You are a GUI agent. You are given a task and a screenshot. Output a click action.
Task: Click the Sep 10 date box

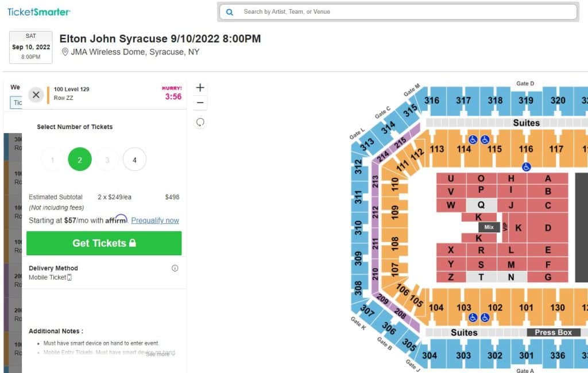pos(31,47)
